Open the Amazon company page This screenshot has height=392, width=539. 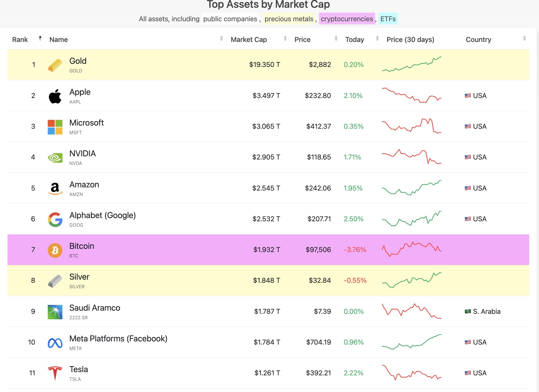tap(84, 185)
